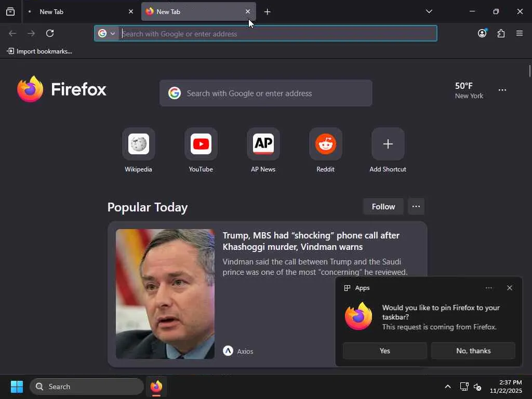
Task: Open the Trump, MBS phone call headline
Action: click(x=311, y=241)
